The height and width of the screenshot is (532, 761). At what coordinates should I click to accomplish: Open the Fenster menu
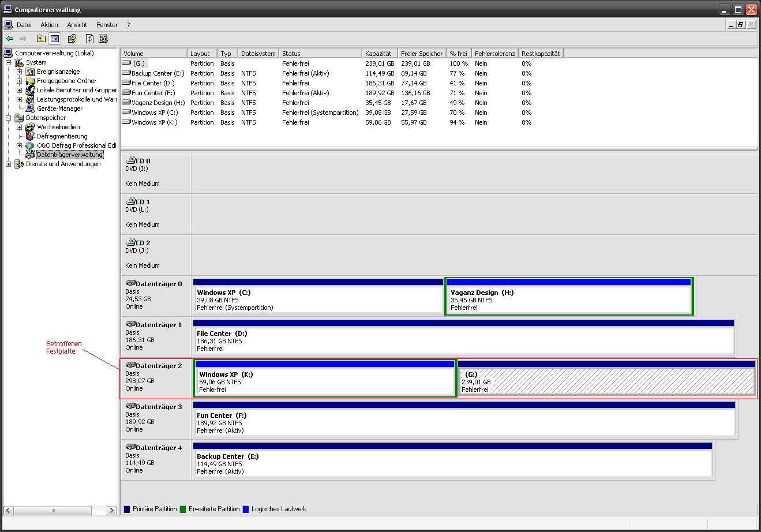pyautogui.click(x=107, y=25)
